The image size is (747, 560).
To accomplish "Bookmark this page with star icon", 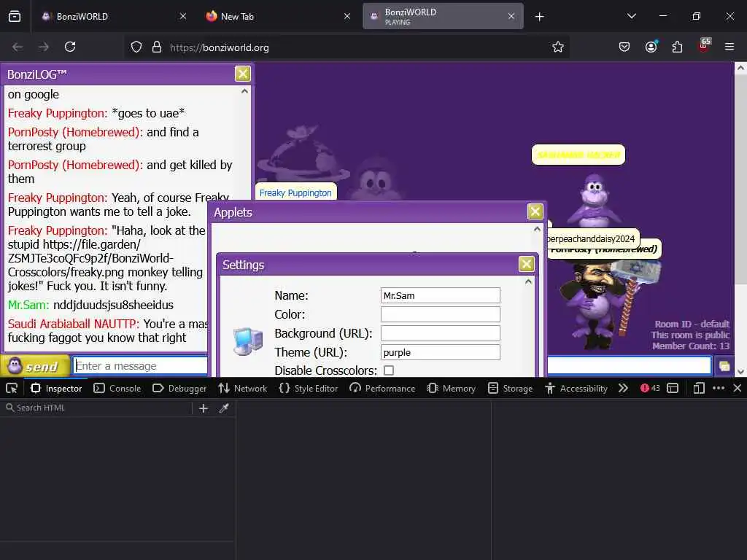I will point(558,47).
